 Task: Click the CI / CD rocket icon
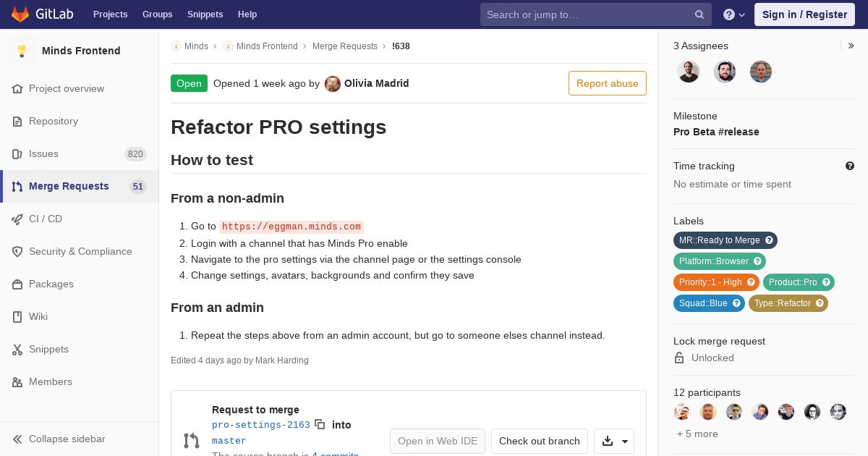pos(17,219)
